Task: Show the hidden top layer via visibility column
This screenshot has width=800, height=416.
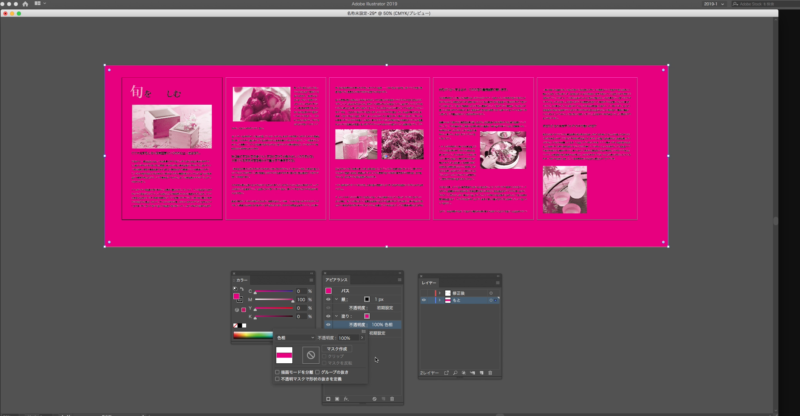Action: coord(423,293)
